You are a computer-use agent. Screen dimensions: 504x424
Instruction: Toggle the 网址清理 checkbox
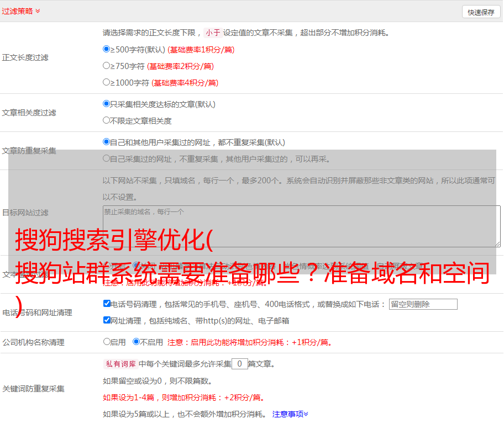pyautogui.click(x=107, y=320)
